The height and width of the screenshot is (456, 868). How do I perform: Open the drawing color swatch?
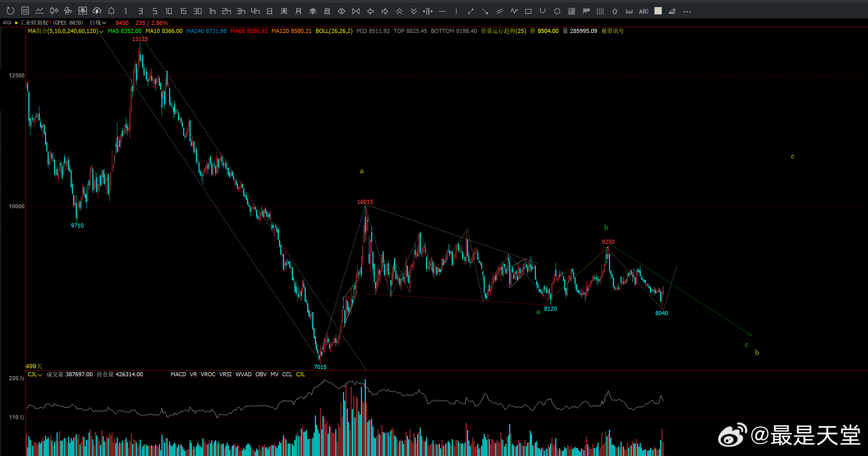pos(658,11)
